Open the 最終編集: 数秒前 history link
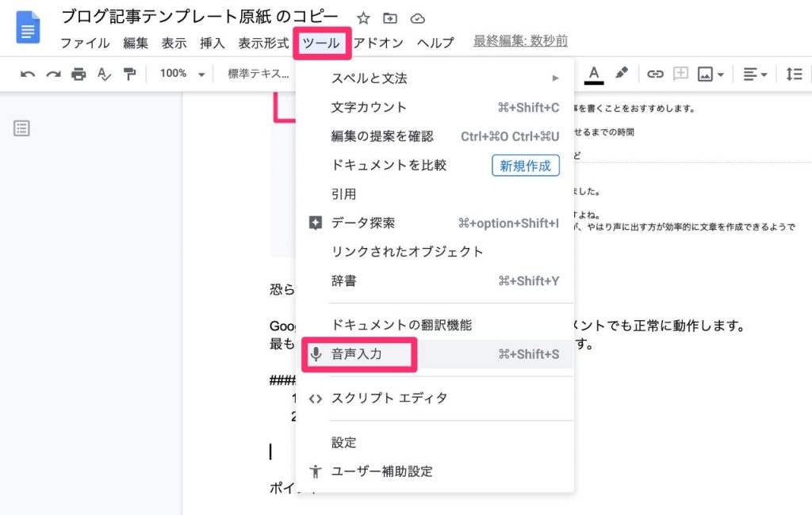812x515 pixels. tap(520, 41)
